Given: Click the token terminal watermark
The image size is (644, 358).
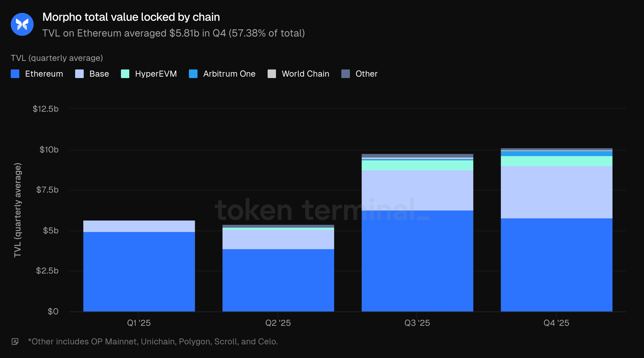Looking at the screenshot, I should pyautogui.click(x=322, y=210).
